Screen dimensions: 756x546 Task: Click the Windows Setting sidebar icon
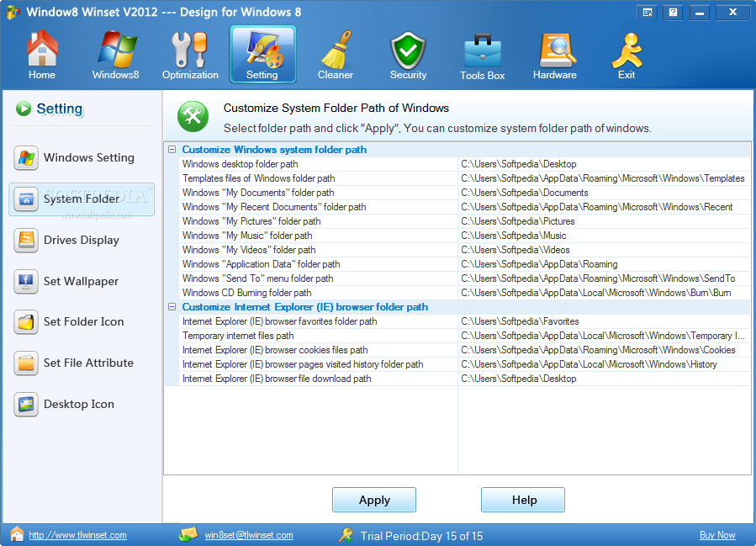pyautogui.click(x=26, y=157)
